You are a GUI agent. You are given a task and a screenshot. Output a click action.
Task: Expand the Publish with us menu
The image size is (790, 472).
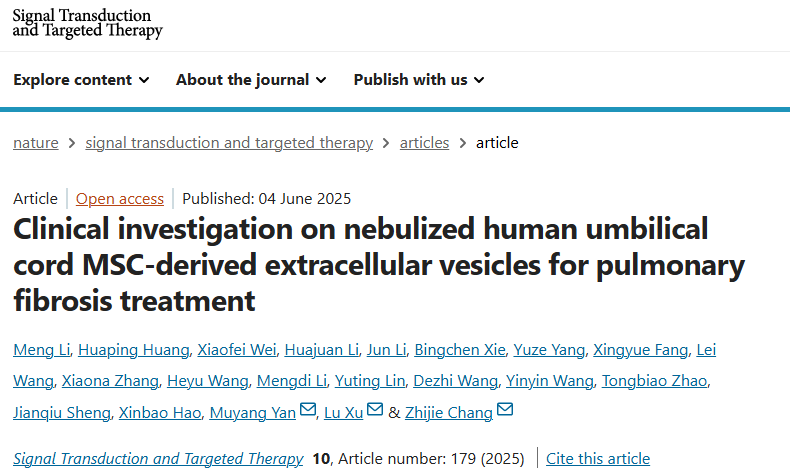click(419, 80)
